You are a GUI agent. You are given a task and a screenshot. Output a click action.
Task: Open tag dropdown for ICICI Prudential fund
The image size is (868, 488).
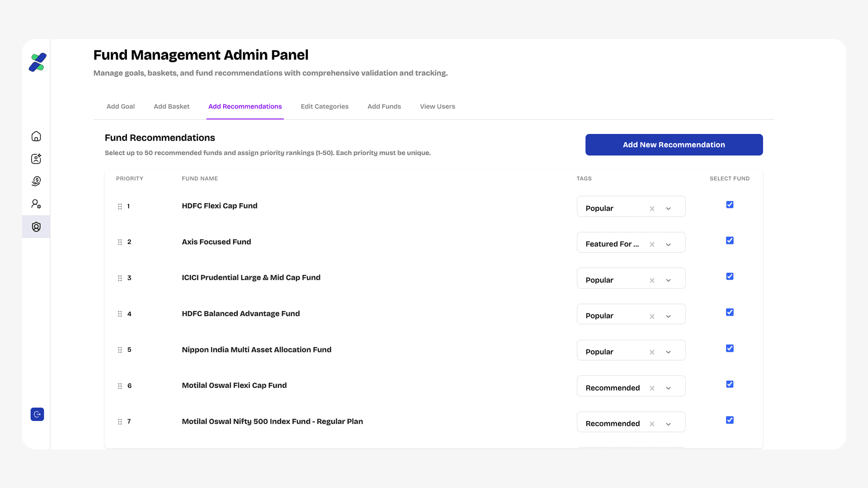[x=668, y=281]
